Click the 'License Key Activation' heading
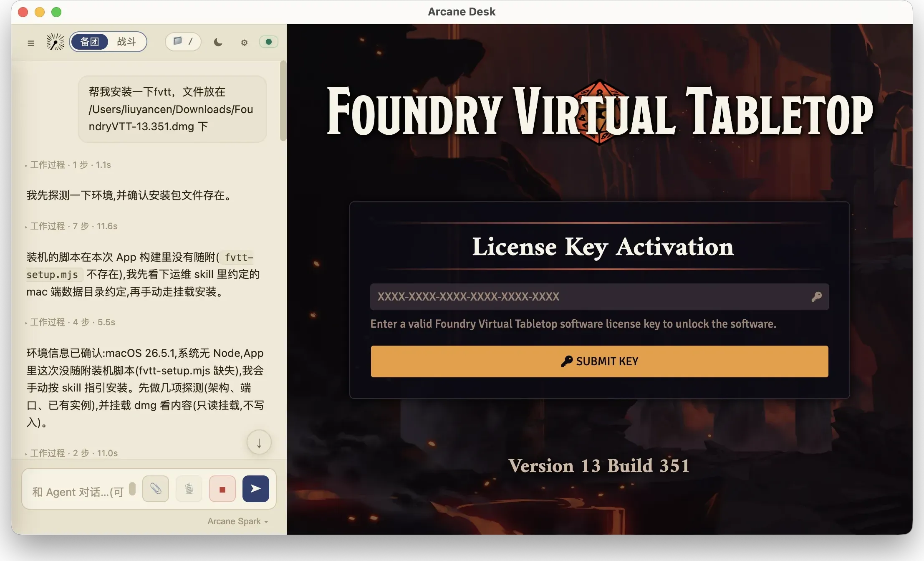The image size is (924, 561). (x=603, y=246)
